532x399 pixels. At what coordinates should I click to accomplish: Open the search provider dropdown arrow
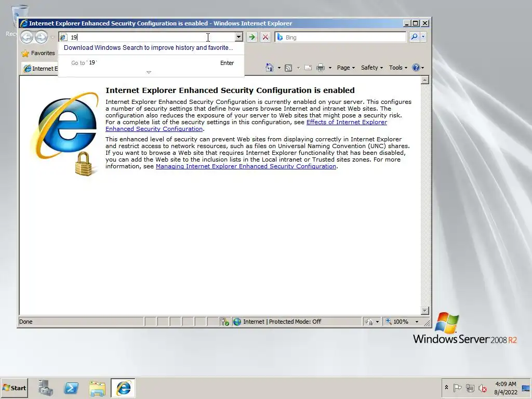(423, 37)
